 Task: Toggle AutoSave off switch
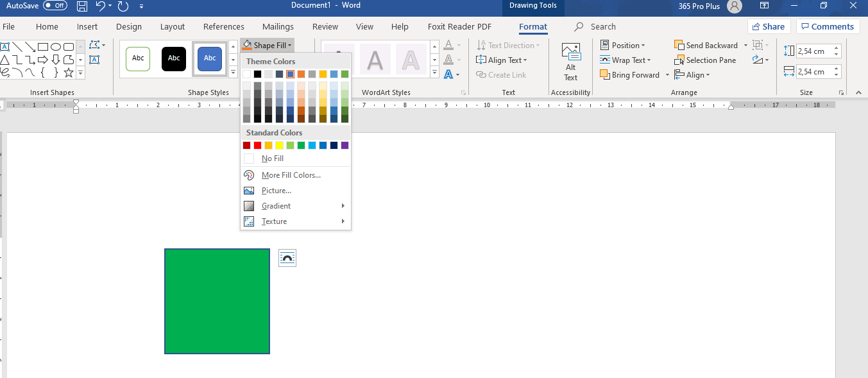55,5
